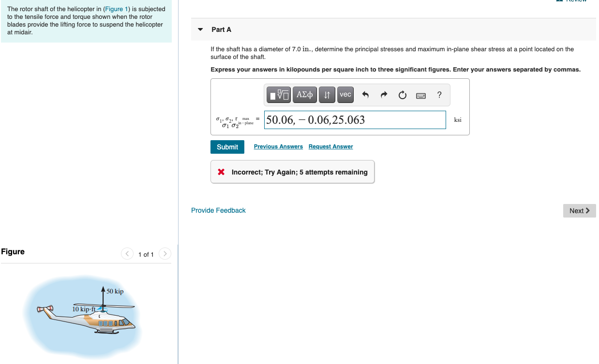599x364 pixels.
Task: Open the templates (fraction/root) math tool
Action: click(280, 95)
